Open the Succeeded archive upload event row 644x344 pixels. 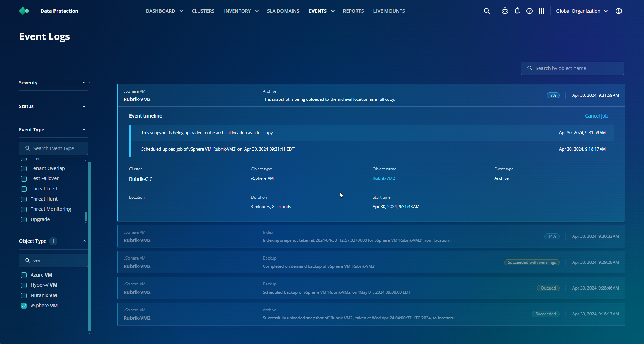tap(371, 314)
